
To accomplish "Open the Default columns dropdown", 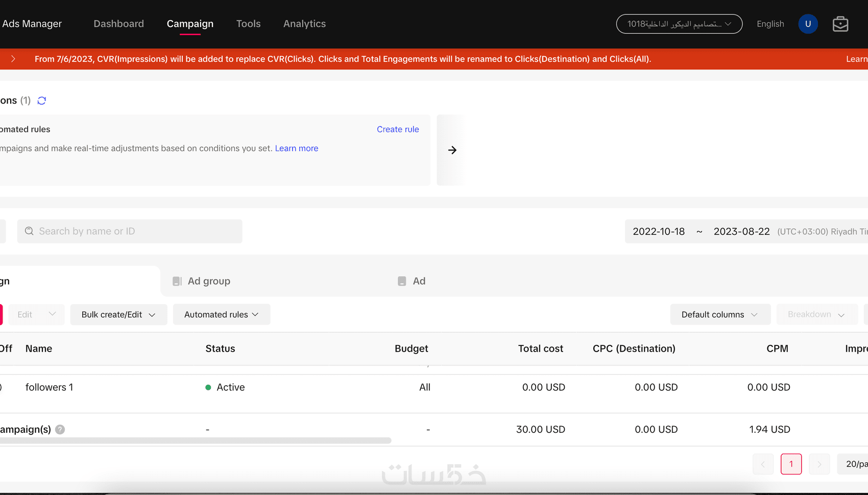I will 720,314.
